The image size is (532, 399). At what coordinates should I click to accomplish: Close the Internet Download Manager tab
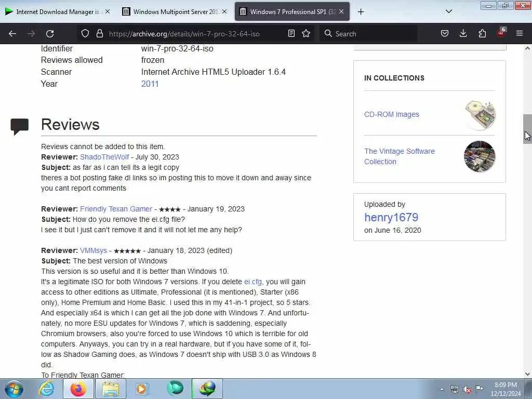108,11
